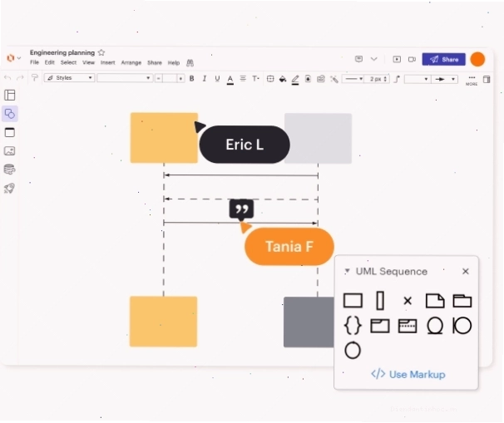Open the line color pencil
504x423 pixels.
(295, 79)
